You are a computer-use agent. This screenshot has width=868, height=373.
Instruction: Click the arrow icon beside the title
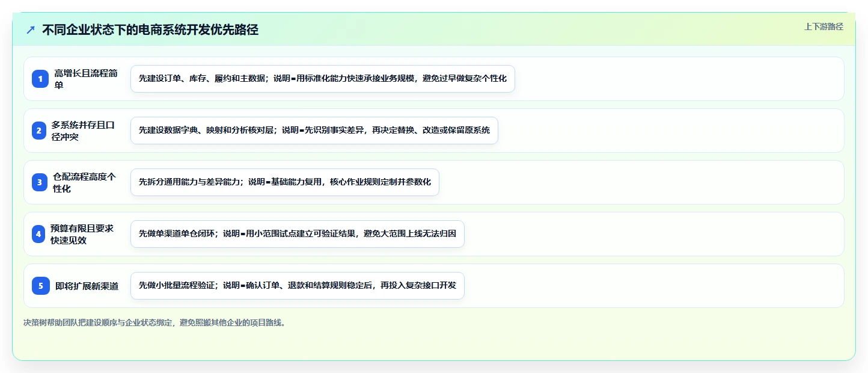click(x=31, y=29)
